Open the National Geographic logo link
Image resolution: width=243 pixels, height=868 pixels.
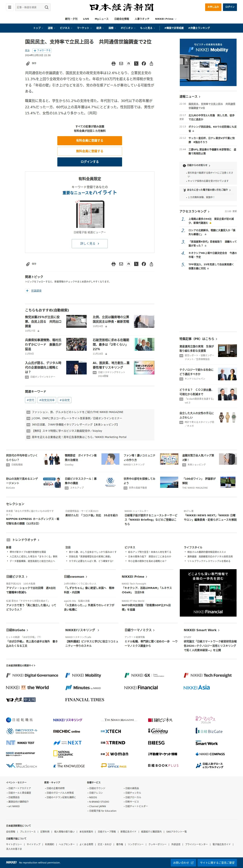[x=63, y=754]
